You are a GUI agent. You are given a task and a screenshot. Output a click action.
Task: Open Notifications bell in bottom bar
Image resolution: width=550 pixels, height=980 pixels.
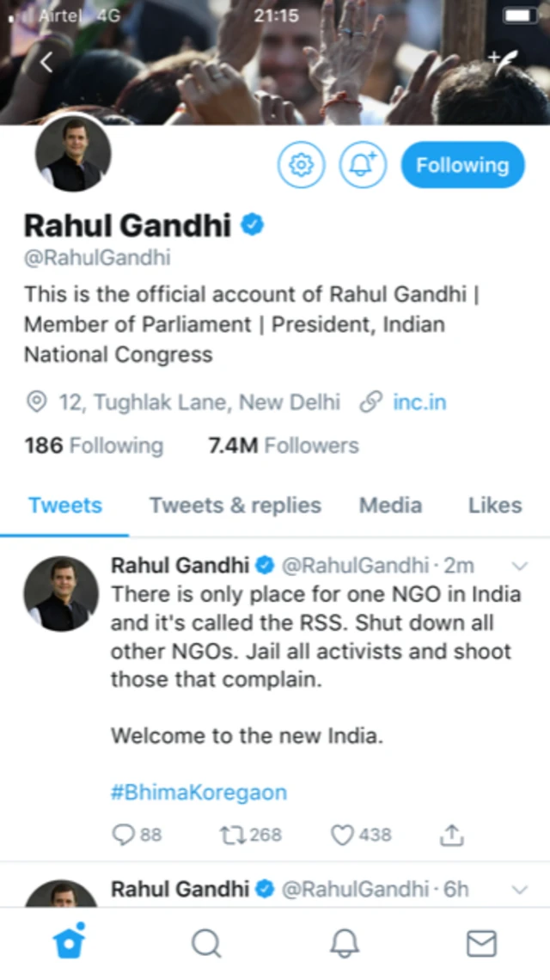[x=344, y=944]
